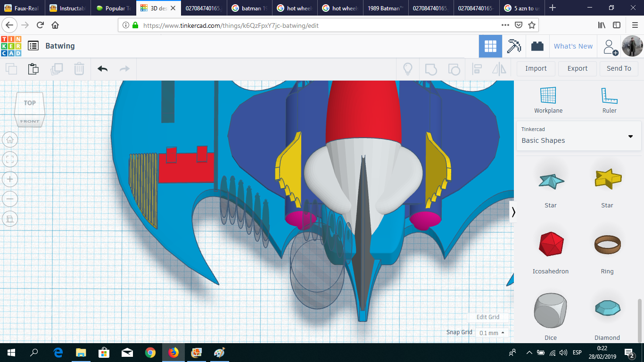Open File Explorer from the taskbar
The image size is (644, 362).
pyautogui.click(x=81, y=353)
